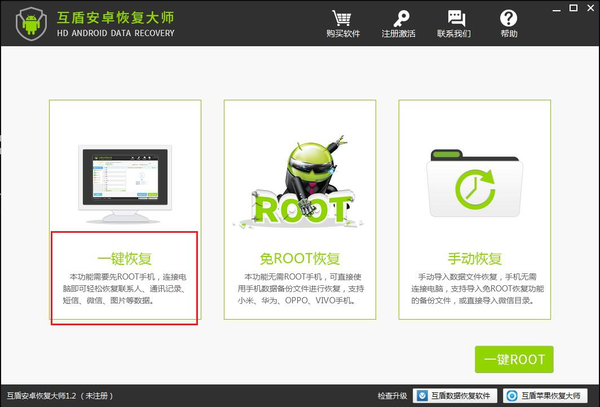Screen dimensions: 600x407
Task: Choose the 手动恢复 title
Action: pos(474,259)
